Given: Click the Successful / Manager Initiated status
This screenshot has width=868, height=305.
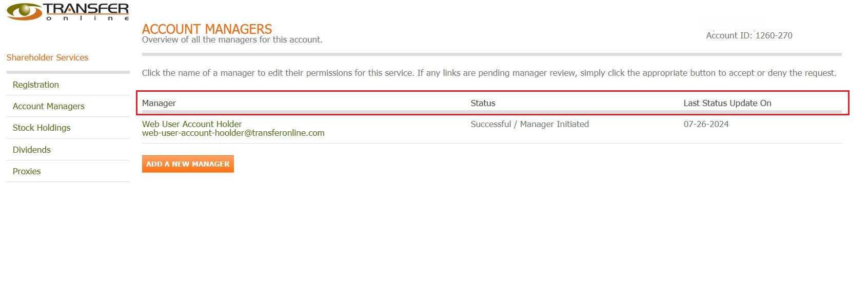Looking at the screenshot, I should coord(529,124).
